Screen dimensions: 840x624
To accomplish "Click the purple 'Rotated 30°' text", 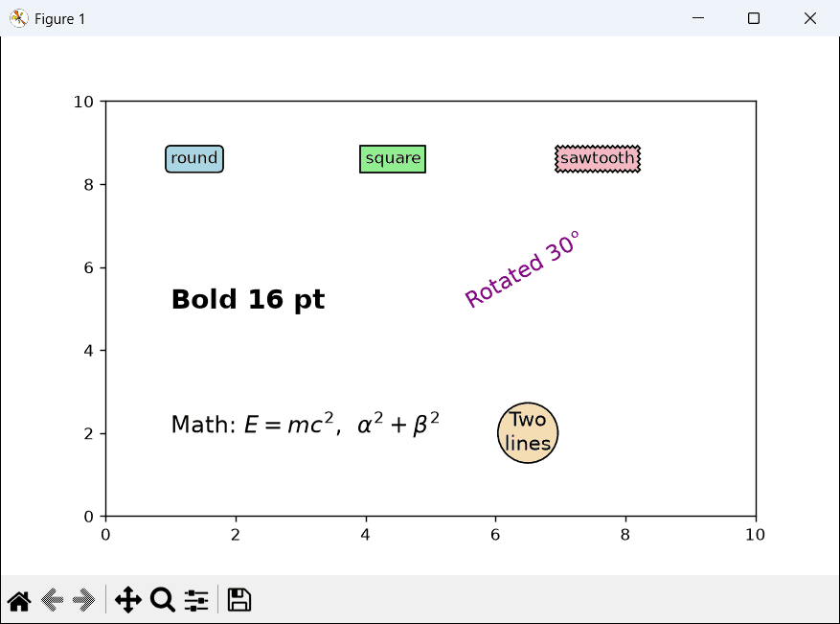I will click(522, 269).
